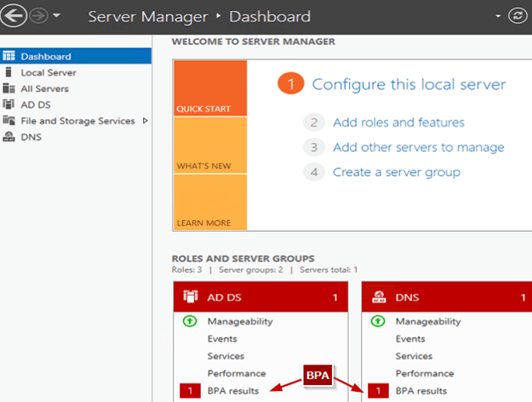The image size is (532, 402).
Task: Open AD DS in the sidebar
Action: pyautogui.click(x=36, y=105)
